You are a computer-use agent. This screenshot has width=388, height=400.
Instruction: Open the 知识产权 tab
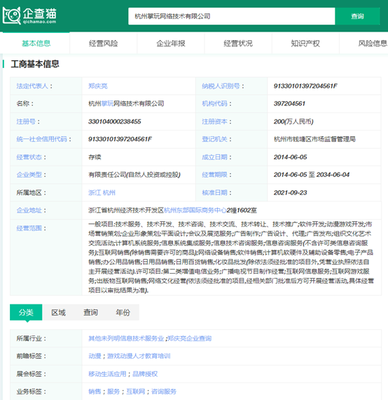pyautogui.click(x=305, y=43)
